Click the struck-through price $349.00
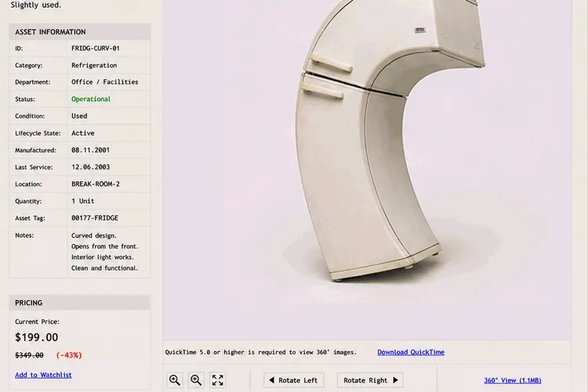This screenshot has height=392, width=588. point(29,355)
